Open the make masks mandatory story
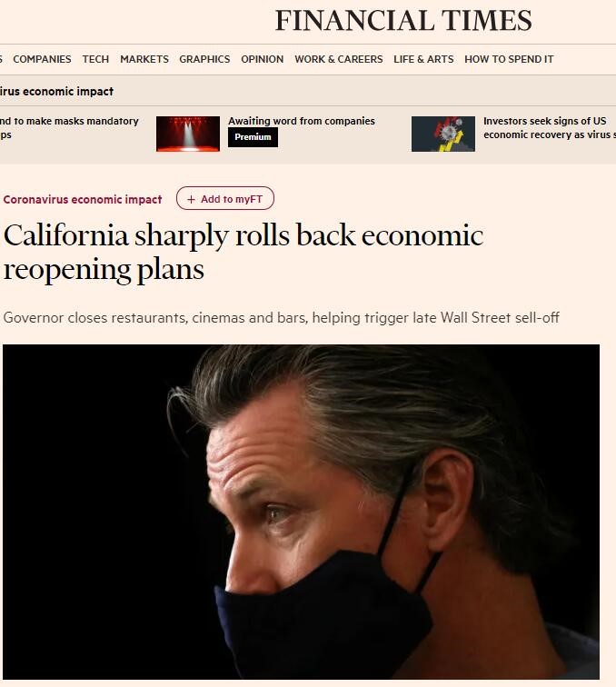616x687 pixels. [x=69, y=127]
